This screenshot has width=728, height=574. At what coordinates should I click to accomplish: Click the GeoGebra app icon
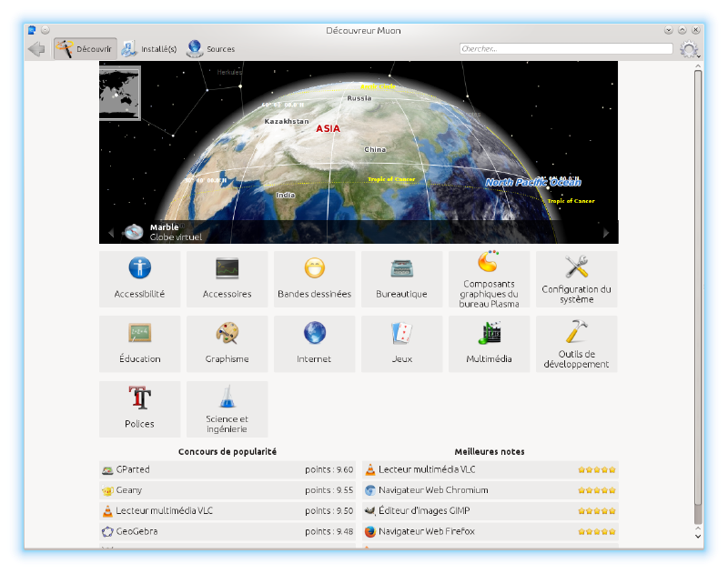[x=107, y=532]
